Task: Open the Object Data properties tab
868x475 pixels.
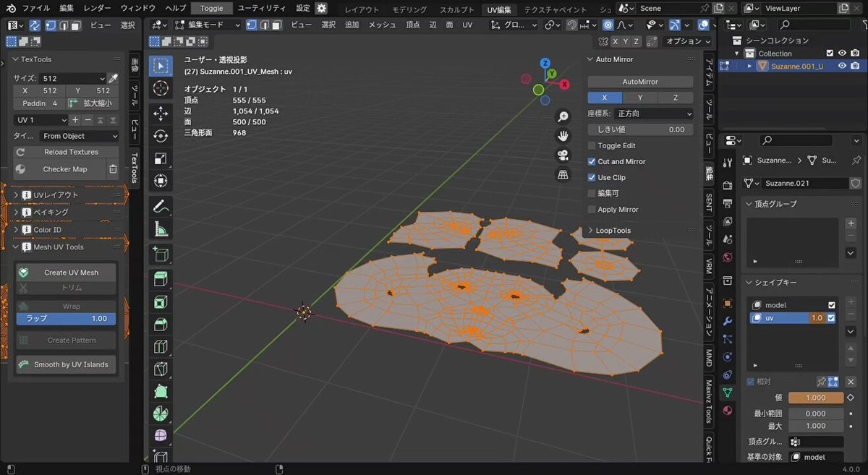Action: pos(728,393)
